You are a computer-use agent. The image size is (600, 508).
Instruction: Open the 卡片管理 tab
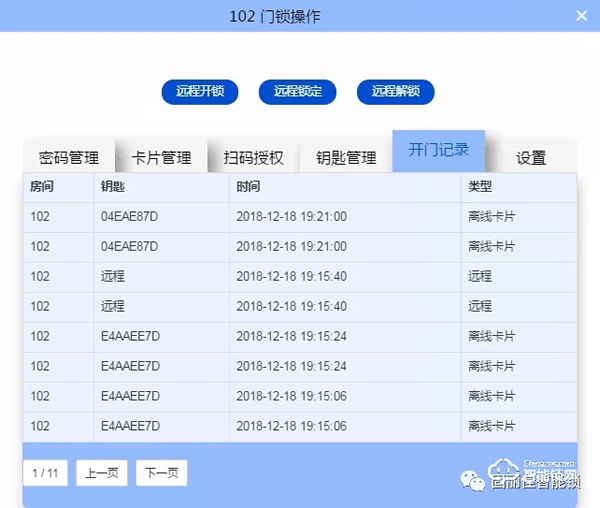pos(161,157)
